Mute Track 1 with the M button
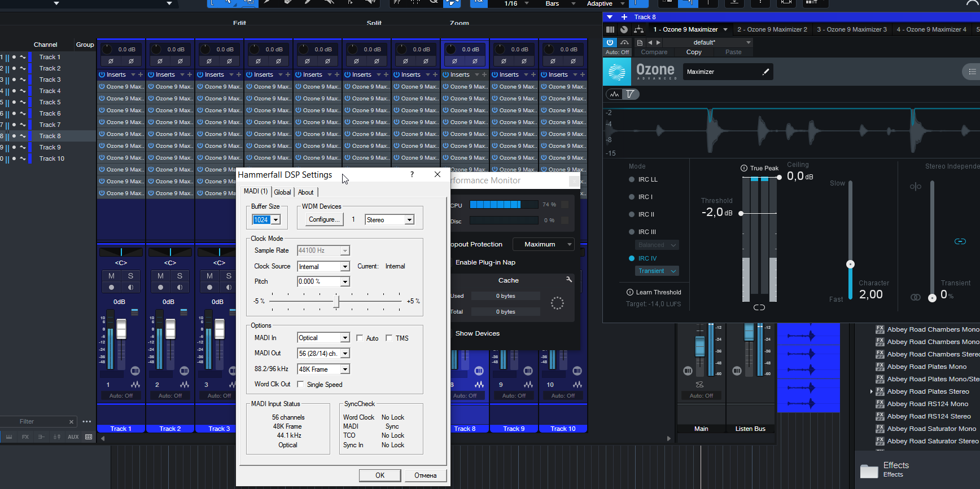980x489 pixels. click(111, 276)
